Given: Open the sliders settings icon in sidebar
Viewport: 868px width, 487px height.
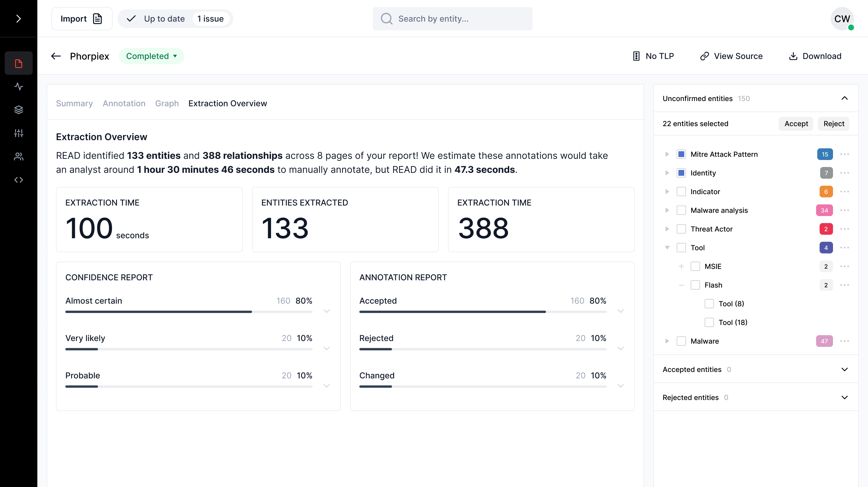Looking at the screenshot, I should (x=19, y=133).
